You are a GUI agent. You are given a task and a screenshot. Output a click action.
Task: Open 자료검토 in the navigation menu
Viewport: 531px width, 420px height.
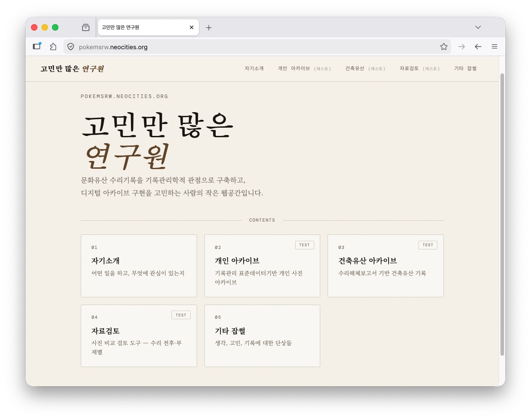tap(420, 68)
